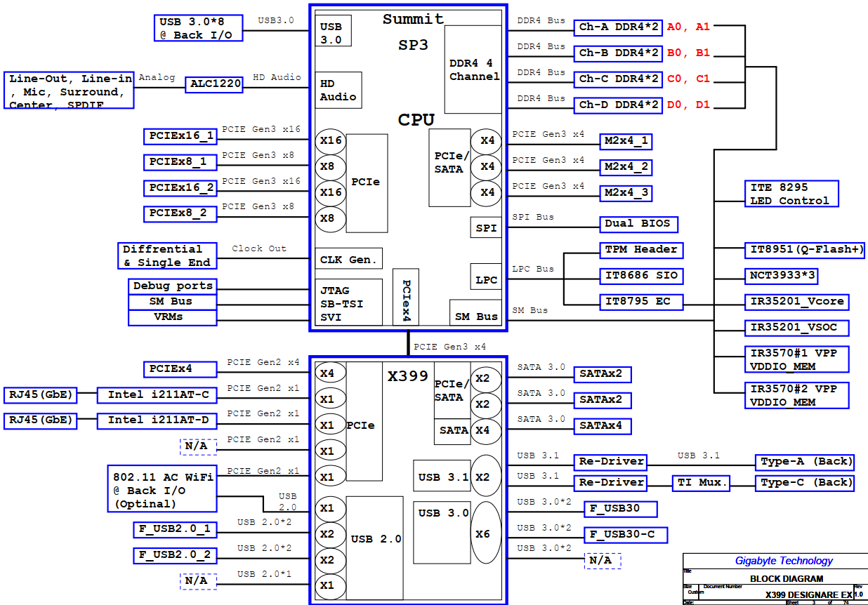Viewport: 868px width, 605px height.
Task: Select the "IR3570#2 VPP VDDIO_MEM" block
Action: (x=797, y=396)
